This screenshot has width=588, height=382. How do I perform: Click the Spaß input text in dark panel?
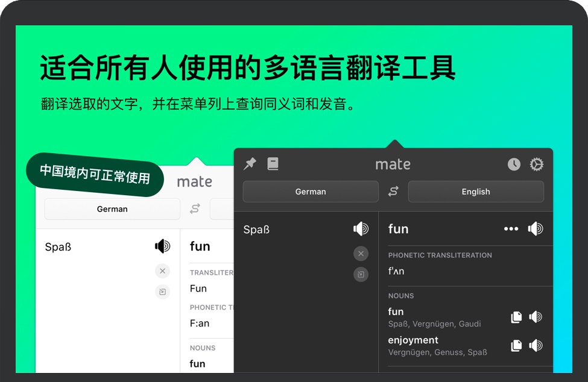coord(256,230)
